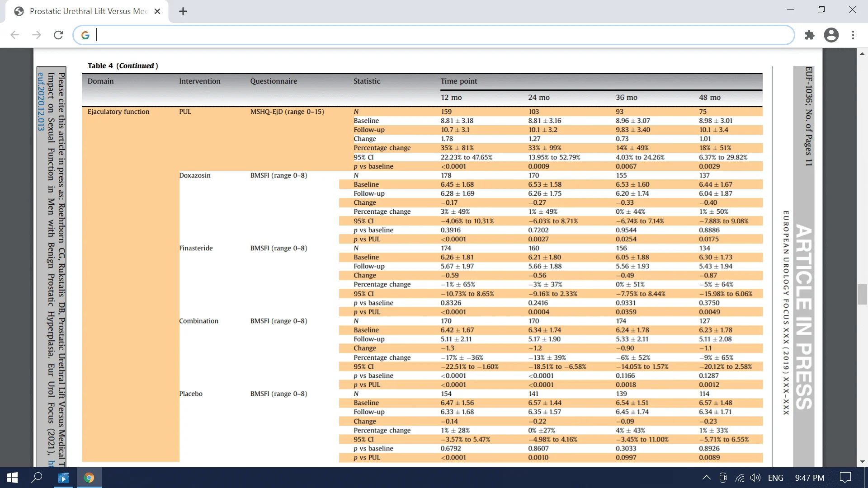
Task: Click the Google icon in the address bar
Action: point(85,35)
